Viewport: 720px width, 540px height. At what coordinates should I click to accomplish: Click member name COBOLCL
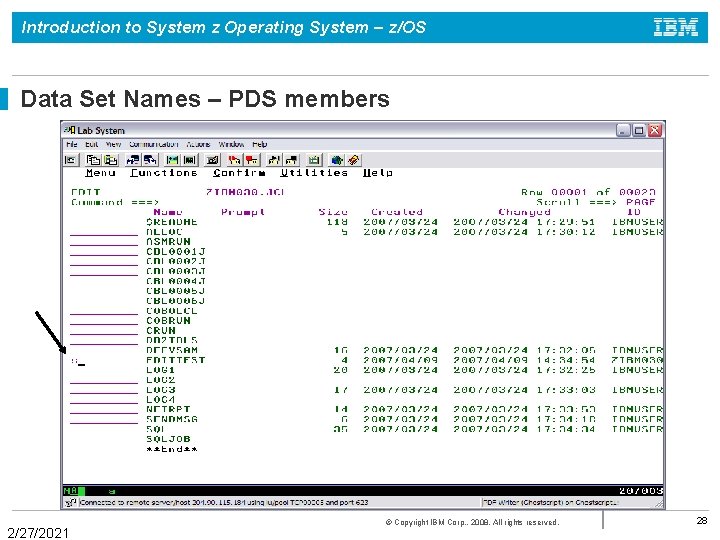[172, 311]
